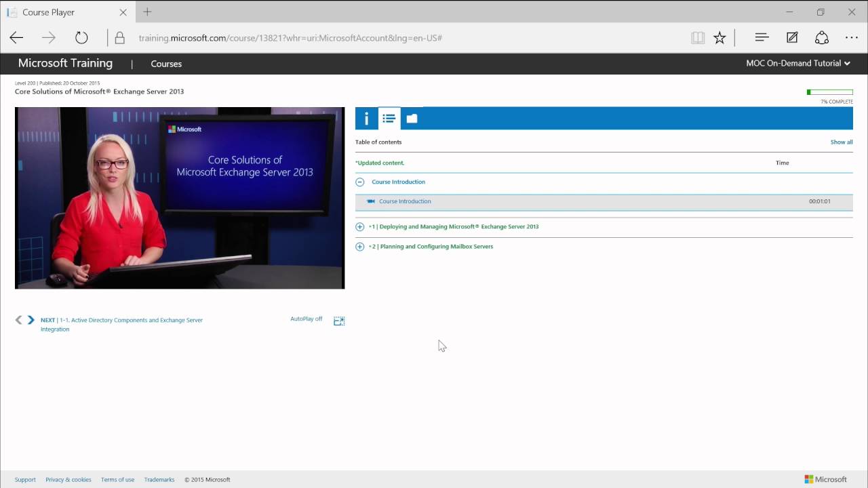Click the address bar lock icon

[x=119, y=38]
